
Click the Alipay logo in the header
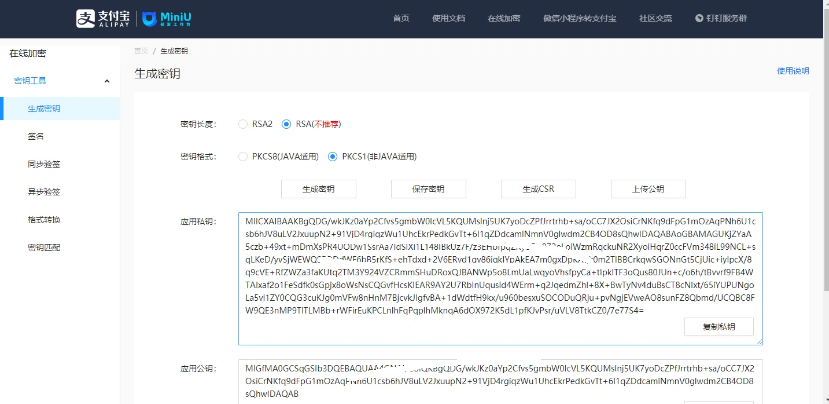point(105,19)
